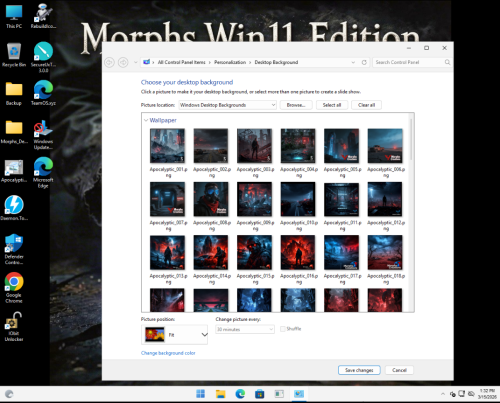The width and height of the screenshot is (500, 403).
Task: Open Start menu on taskbar
Action: point(201,394)
